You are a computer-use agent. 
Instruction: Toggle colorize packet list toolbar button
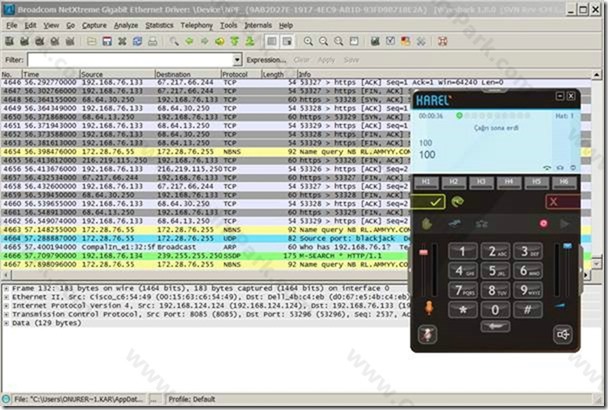(x=272, y=41)
